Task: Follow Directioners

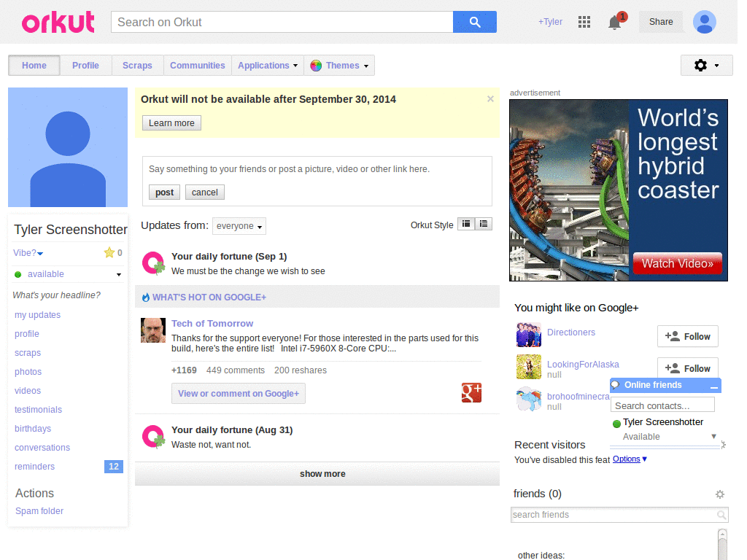Action: [x=687, y=337]
